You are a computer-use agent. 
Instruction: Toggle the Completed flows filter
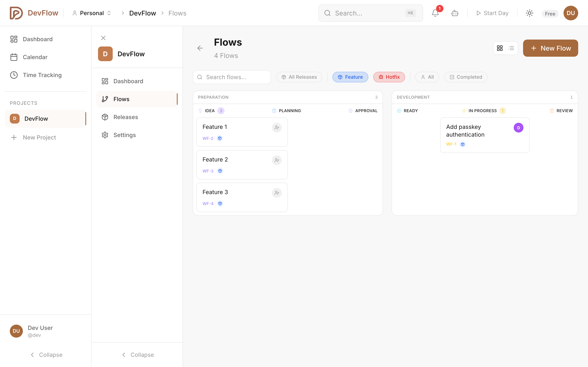point(465,77)
